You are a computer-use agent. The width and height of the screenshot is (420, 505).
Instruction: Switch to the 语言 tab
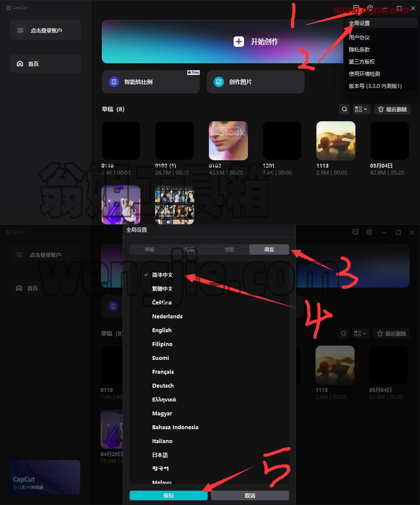[269, 249]
